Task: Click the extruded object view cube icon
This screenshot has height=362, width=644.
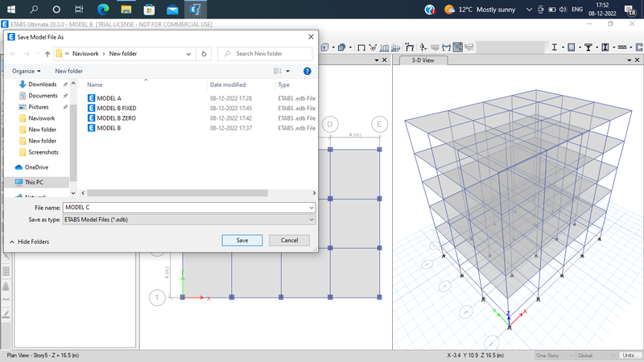Action: 341,47
